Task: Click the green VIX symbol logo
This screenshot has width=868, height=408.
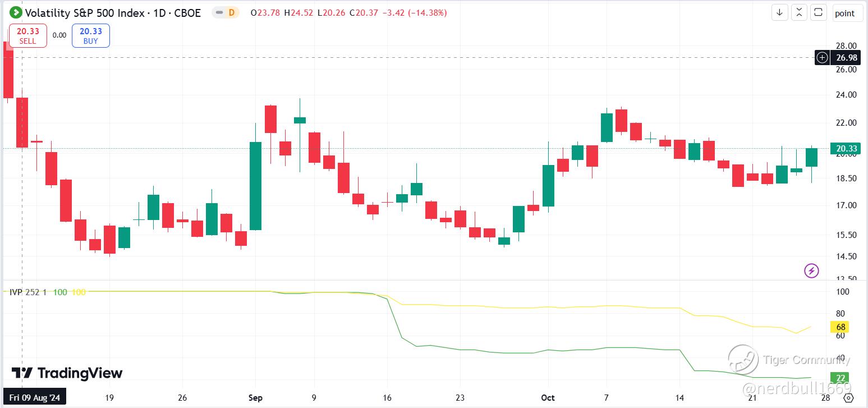Action: coord(16,12)
